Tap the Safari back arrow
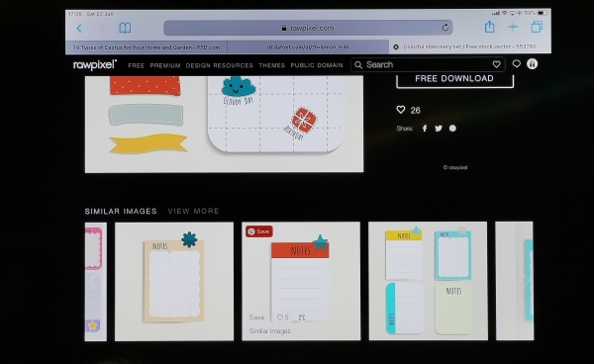This screenshot has height=364, width=594. click(x=79, y=28)
